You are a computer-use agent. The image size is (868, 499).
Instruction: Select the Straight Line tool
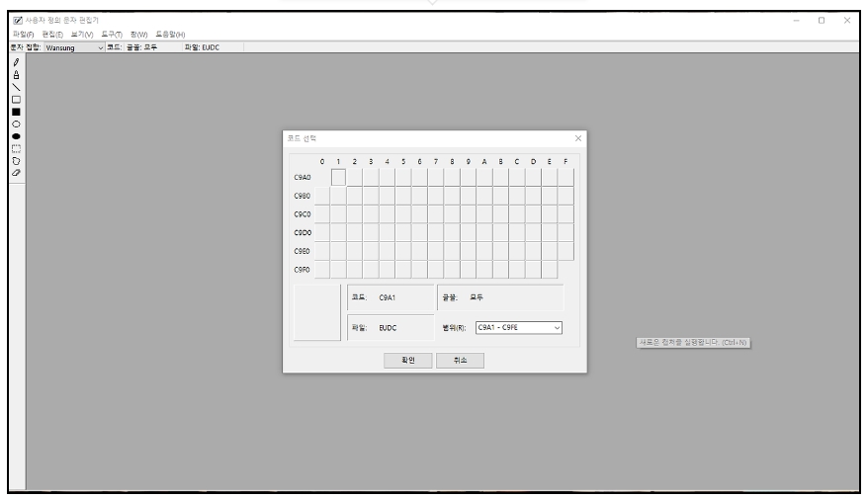point(16,87)
